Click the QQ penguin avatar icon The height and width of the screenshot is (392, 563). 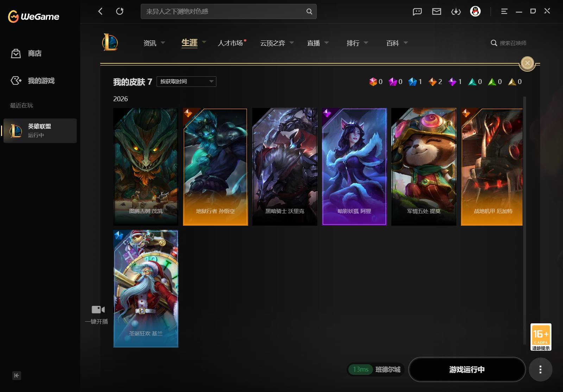click(475, 12)
